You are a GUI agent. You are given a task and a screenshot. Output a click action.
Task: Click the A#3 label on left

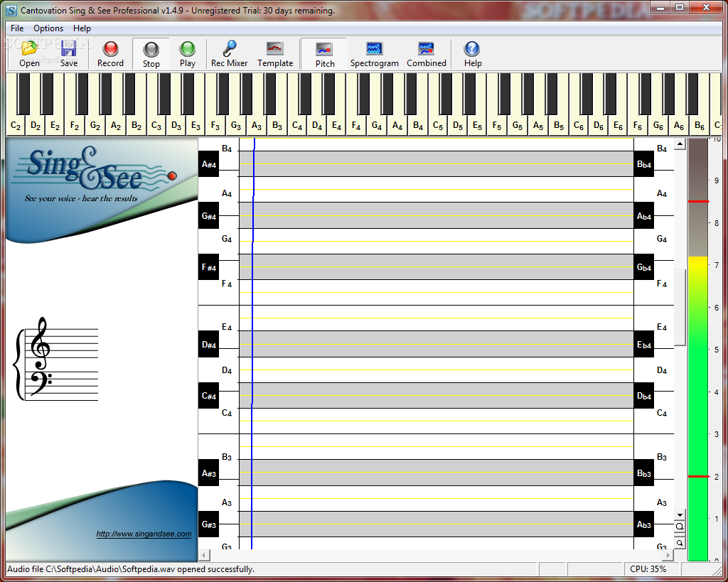[x=208, y=473]
